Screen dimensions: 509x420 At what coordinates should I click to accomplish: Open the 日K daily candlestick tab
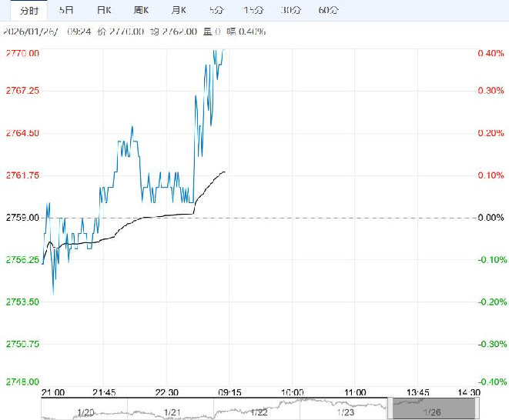(103, 10)
